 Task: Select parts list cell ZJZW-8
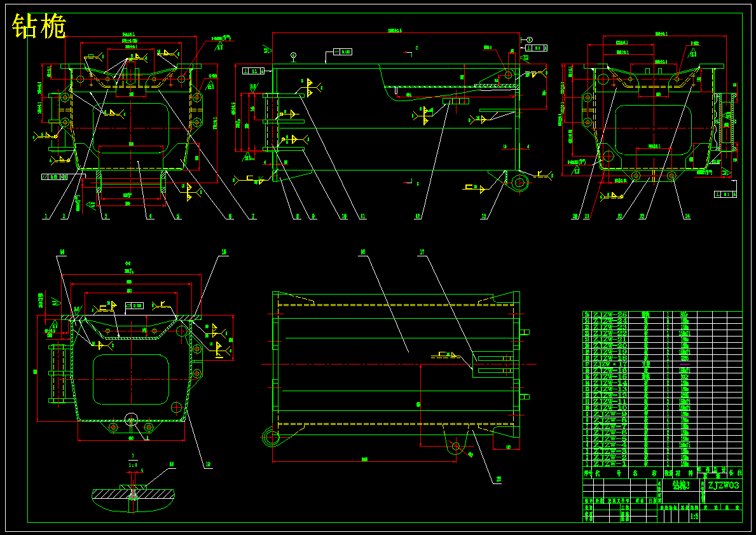tap(610, 420)
